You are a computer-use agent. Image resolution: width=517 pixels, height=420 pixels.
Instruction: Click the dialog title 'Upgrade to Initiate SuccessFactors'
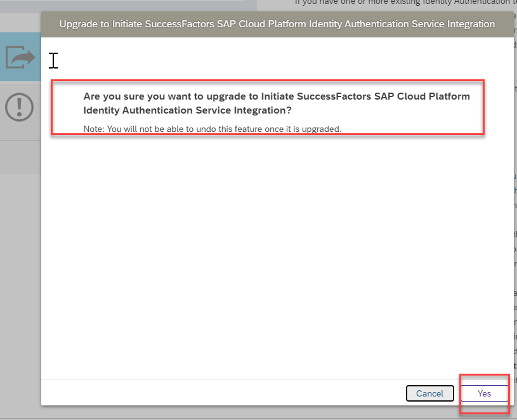[x=277, y=24]
